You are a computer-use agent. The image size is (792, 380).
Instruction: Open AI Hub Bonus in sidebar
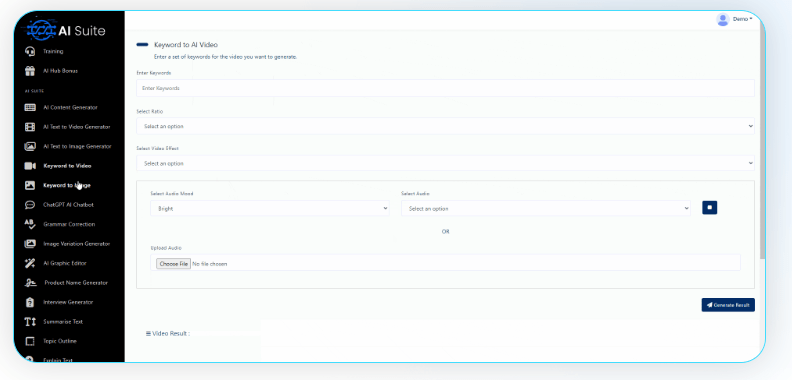[61, 71]
